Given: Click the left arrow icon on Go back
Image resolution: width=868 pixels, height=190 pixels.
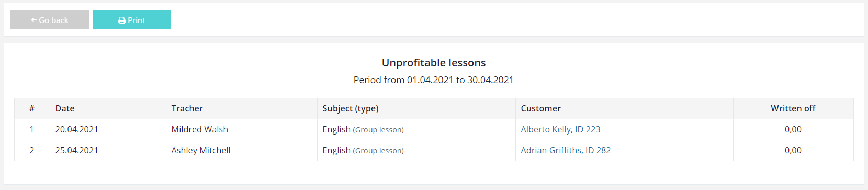Looking at the screenshot, I should [34, 20].
